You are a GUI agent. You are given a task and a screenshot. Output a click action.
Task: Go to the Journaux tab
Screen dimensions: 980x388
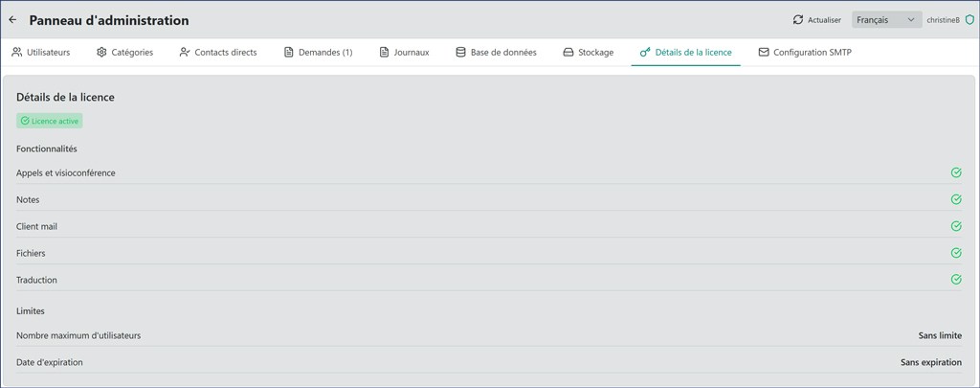tap(404, 53)
